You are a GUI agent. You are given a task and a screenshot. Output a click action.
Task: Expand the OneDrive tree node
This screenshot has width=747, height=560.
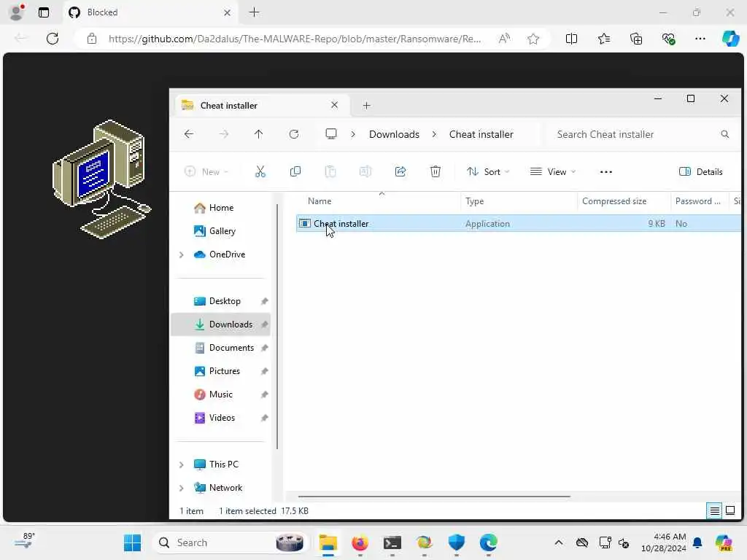click(x=182, y=254)
